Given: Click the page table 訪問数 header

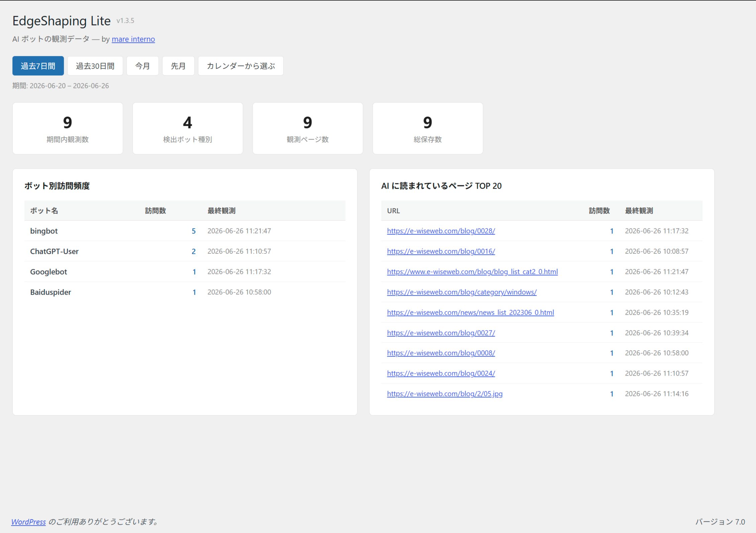Looking at the screenshot, I should pos(599,211).
